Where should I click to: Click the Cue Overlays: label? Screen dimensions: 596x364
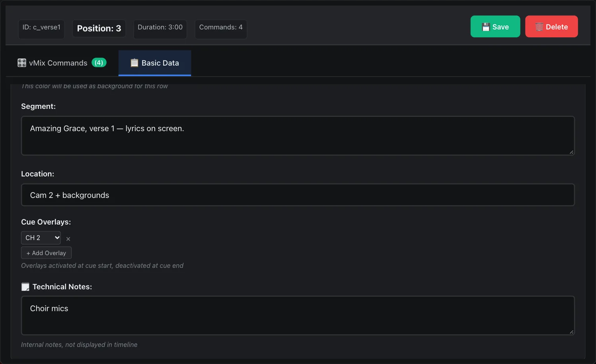[x=46, y=222]
